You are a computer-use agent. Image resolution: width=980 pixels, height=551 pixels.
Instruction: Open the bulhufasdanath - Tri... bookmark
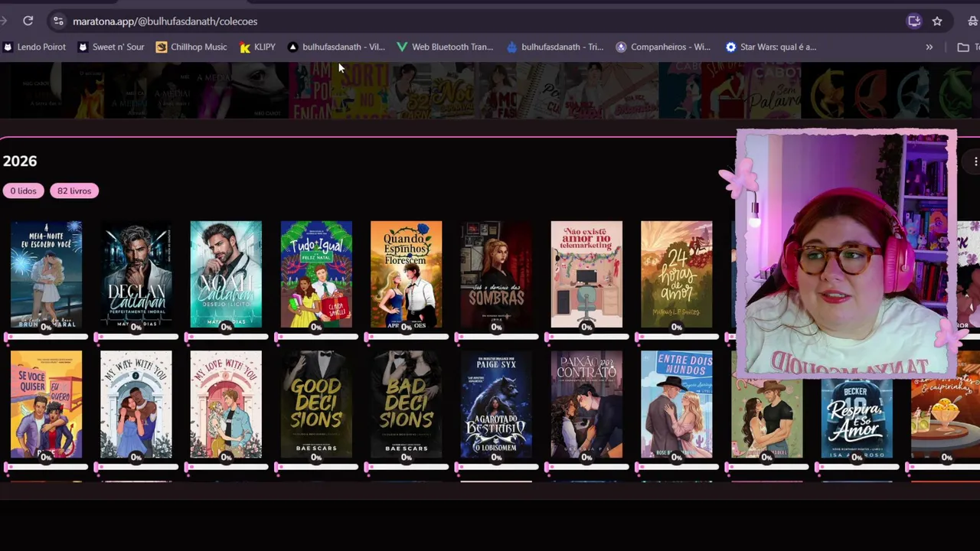click(x=555, y=47)
